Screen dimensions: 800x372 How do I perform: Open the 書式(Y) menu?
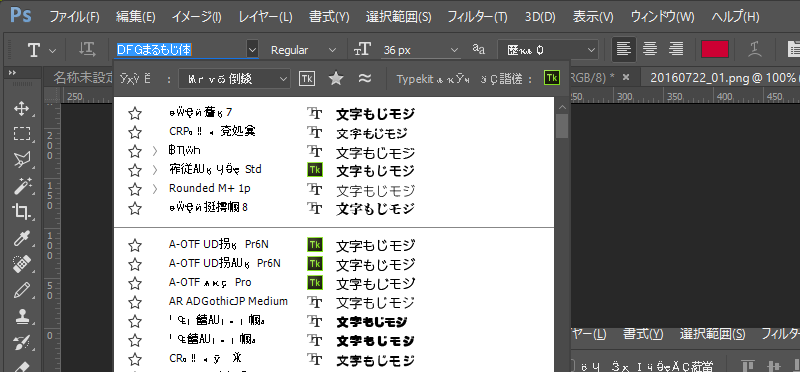(329, 17)
